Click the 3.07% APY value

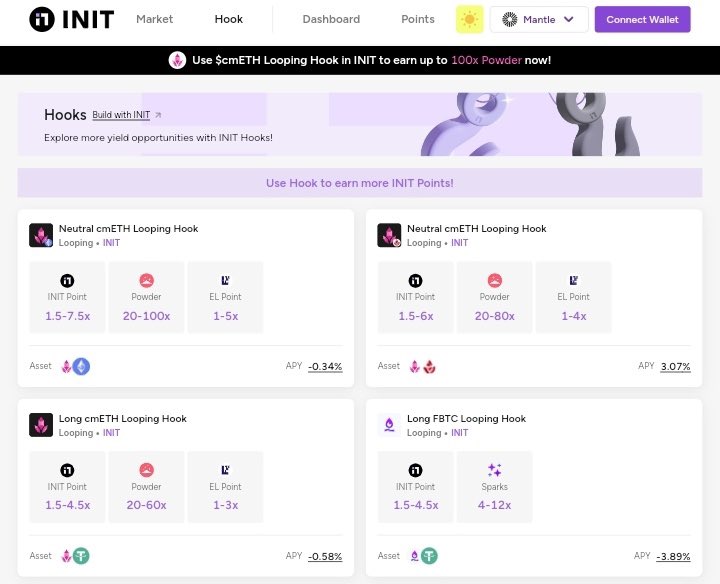point(675,366)
